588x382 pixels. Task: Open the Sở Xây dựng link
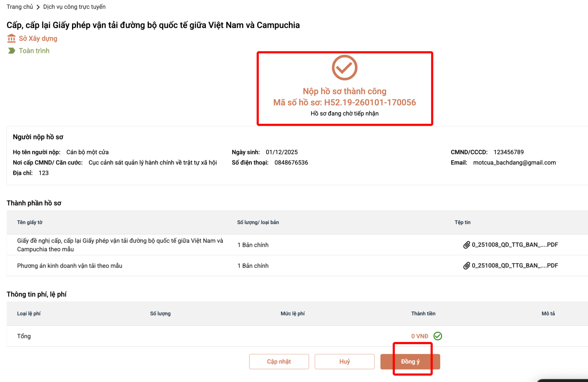pos(38,39)
